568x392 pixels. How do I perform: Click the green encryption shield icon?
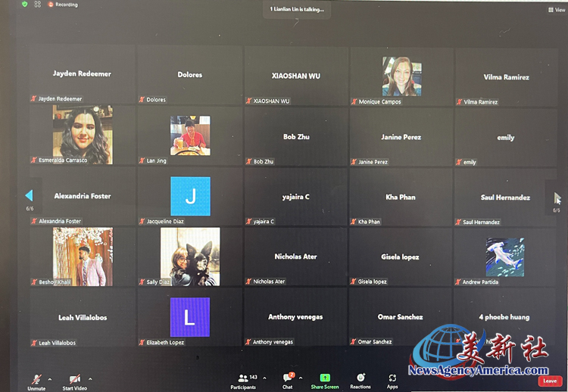tap(25, 5)
